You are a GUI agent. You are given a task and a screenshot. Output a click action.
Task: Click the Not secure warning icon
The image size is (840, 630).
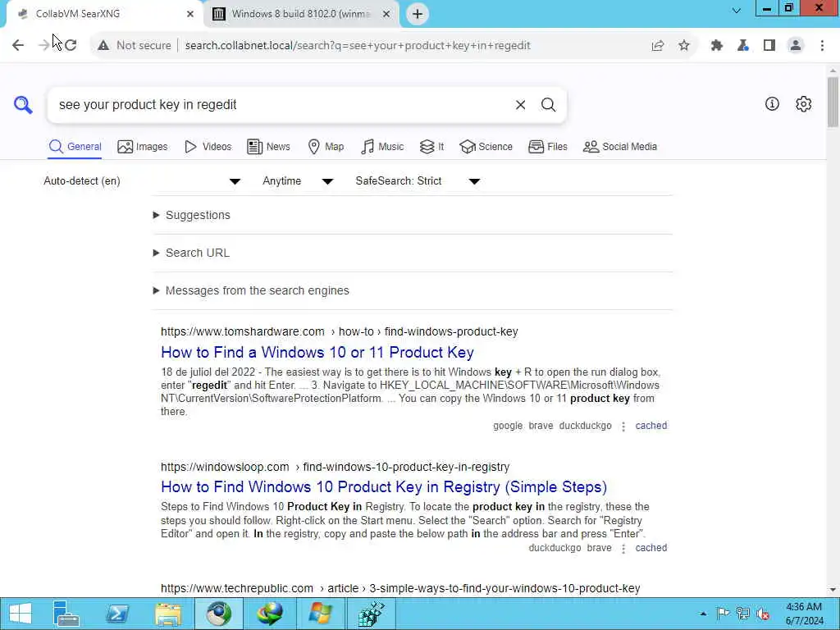point(103,46)
